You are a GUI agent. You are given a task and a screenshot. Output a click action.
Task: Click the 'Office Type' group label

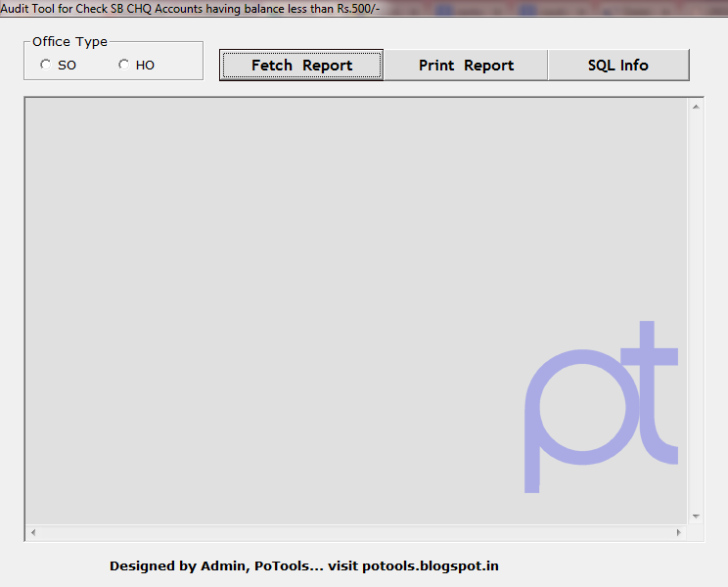[69, 42]
